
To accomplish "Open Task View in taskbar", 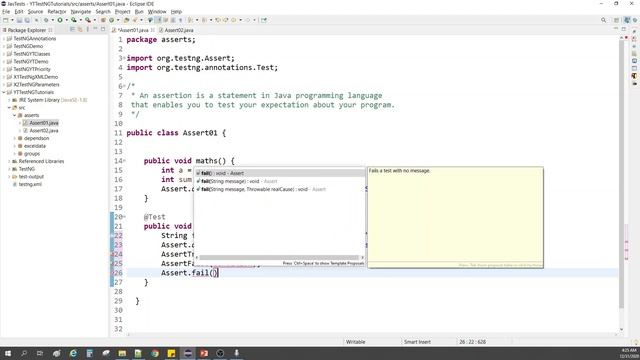I will tap(40, 353).
